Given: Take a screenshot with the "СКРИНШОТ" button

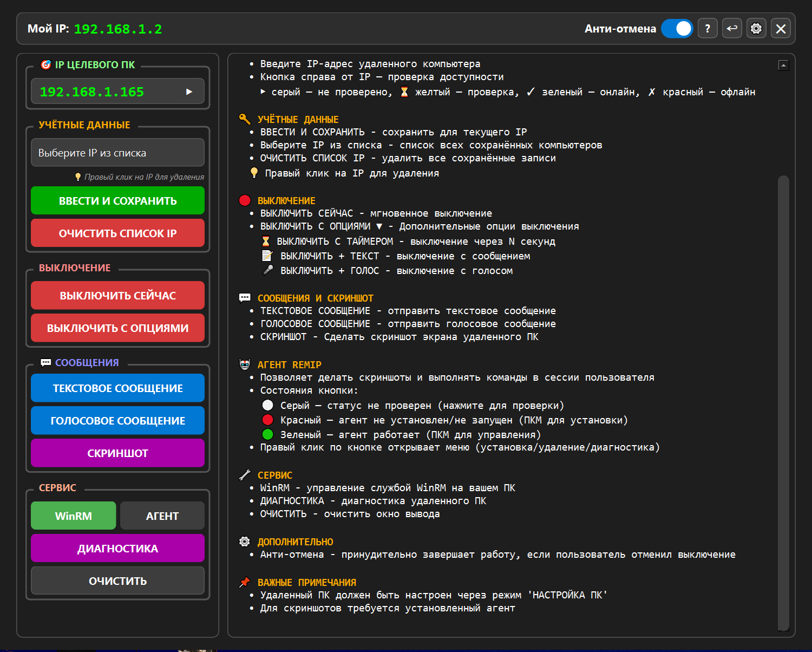Looking at the screenshot, I should (x=117, y=453).
